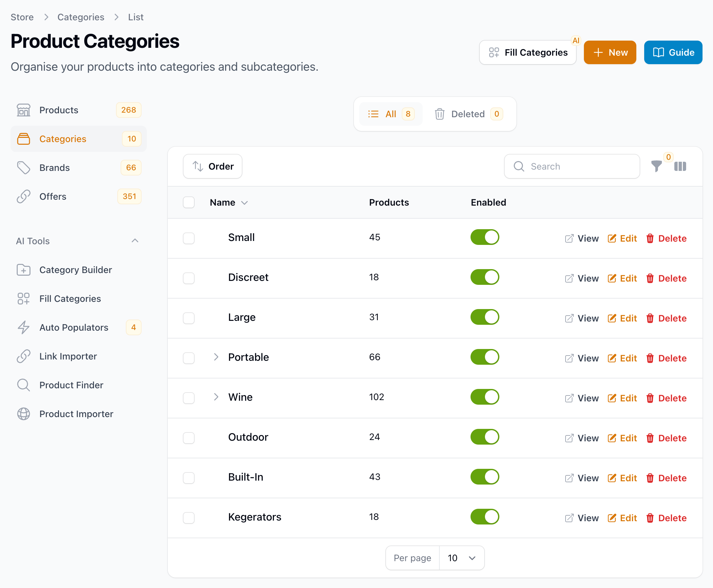Click the Category Builder folder icon
The image size is (713, 588).
(x=23, y=270)
